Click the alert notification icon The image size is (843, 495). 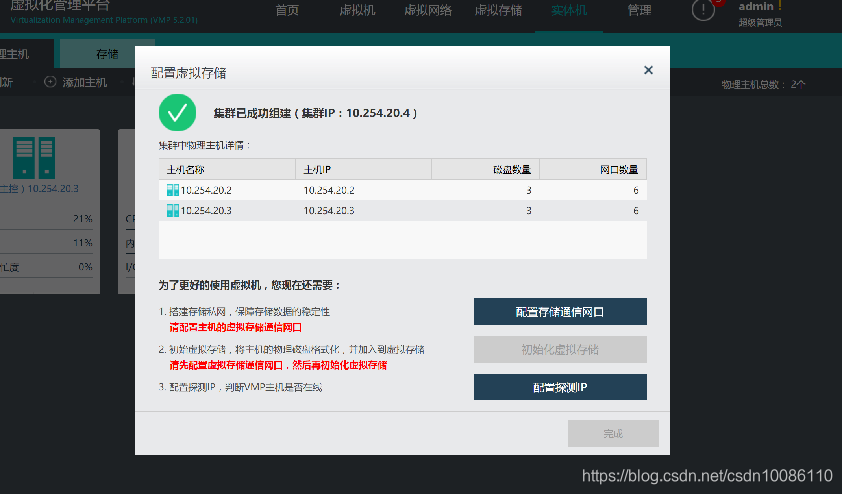click(x=703, y=10)
